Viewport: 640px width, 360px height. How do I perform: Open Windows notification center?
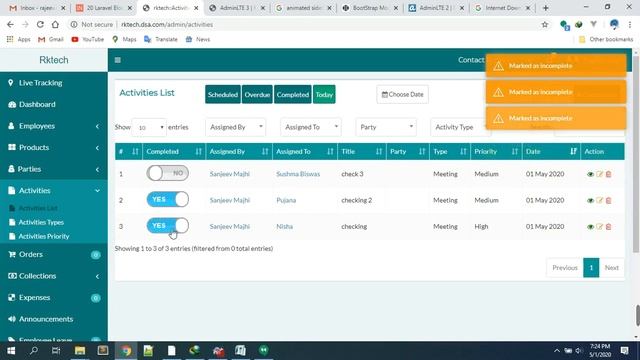[x=624, y=350]
